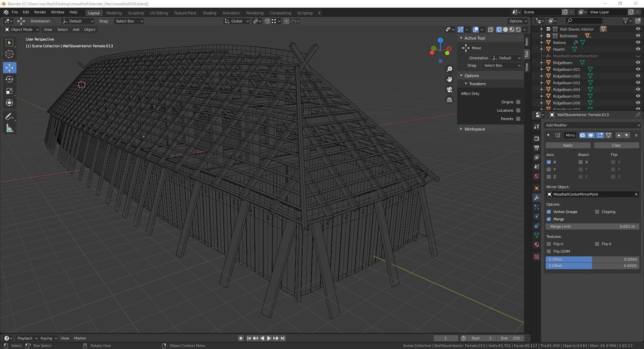Image resolution: width=644 pixels, height=349 pixels.
Task: Activate the Transform tool in toolbar
Action: (x=10, y=103)
